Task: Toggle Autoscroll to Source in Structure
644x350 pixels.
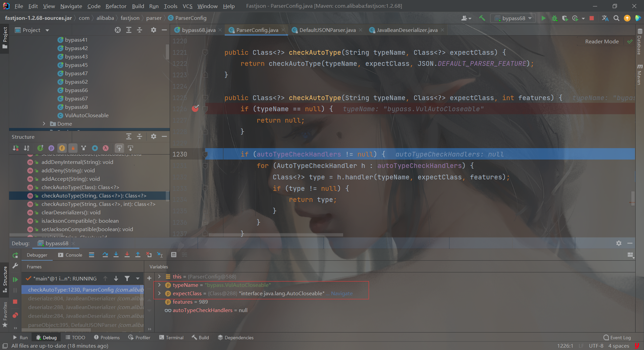Action: pos(119,148)
